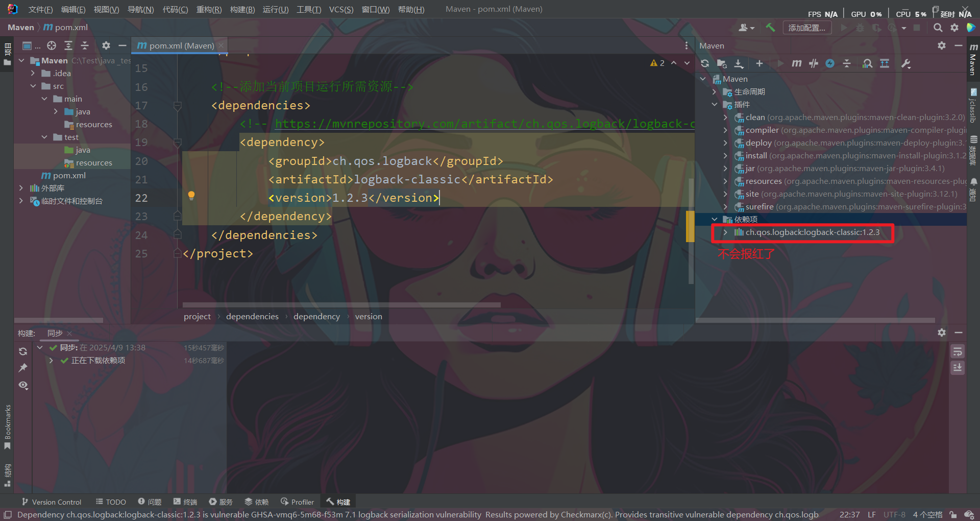The height and width of the screenshot is (521, 980).
Task: Open Maven panel gear options
Action: (x=942, y=45)
